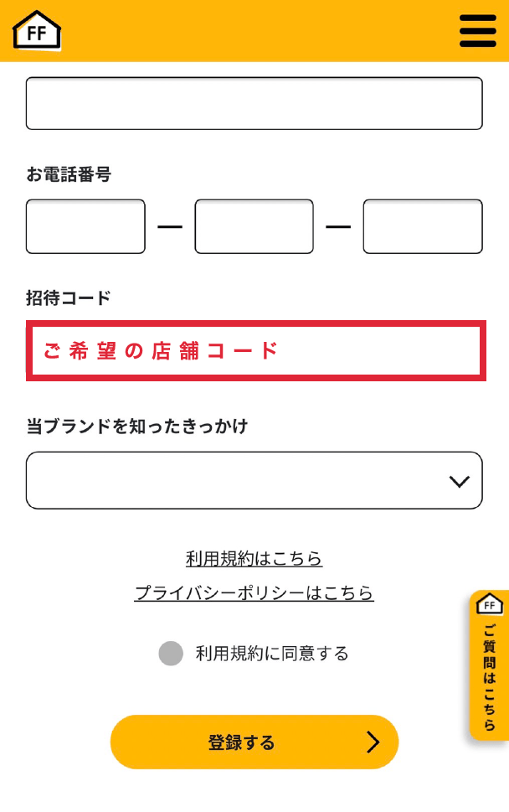Focus the wide empty text field at top

tap(254, 103)
